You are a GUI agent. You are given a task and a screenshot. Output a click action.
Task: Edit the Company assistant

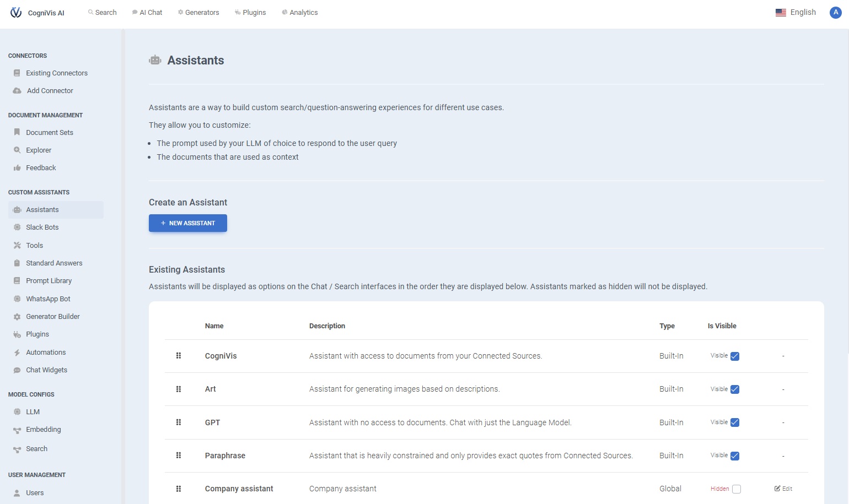[783, 489]
